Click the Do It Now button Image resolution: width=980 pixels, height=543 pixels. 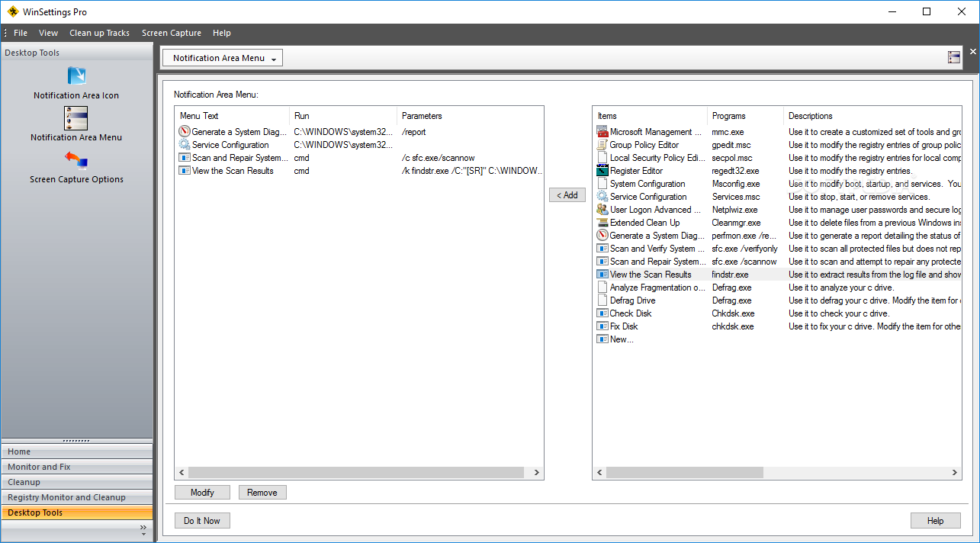(x=202, y=521)
